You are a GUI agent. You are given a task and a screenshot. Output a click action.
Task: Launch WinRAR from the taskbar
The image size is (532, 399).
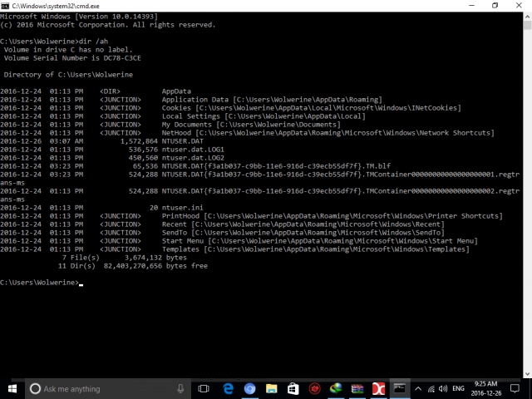coord(357,388)
